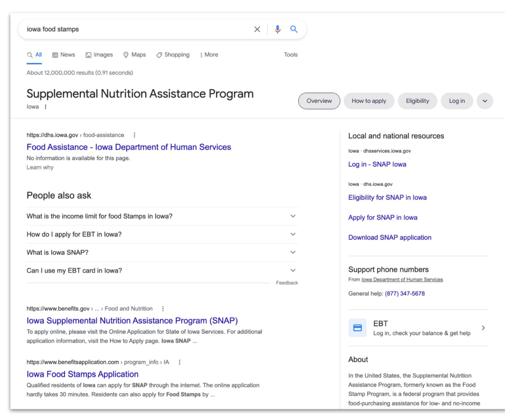
Task: Open Apply for SNAP in Iowa link
Action: 383,217
